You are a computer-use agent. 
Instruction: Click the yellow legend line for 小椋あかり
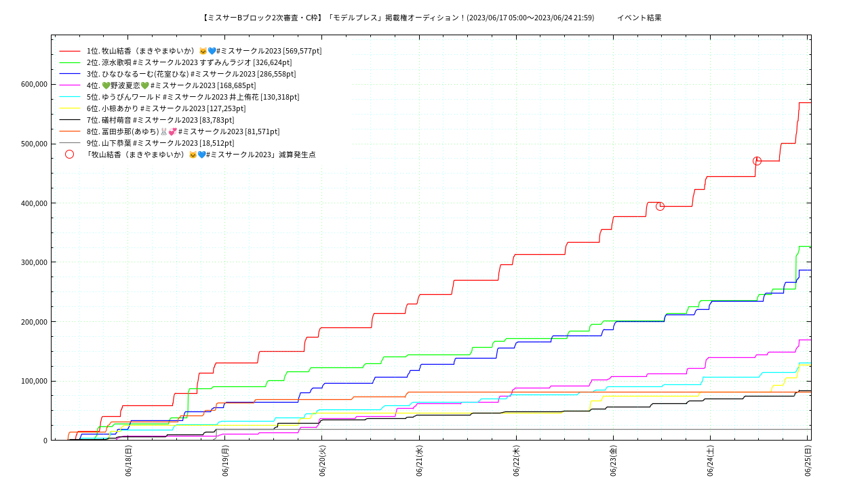(70, 108)
